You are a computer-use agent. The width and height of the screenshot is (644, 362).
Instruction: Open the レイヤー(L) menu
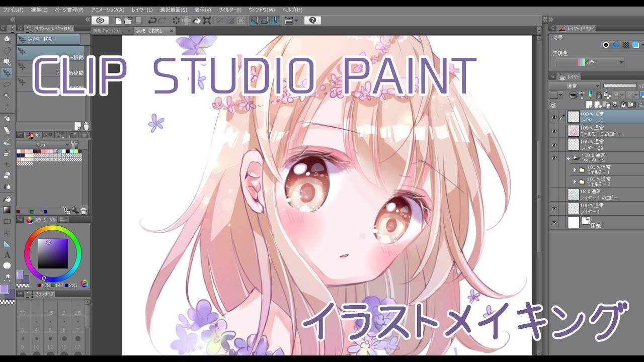[x=142, y=10]
